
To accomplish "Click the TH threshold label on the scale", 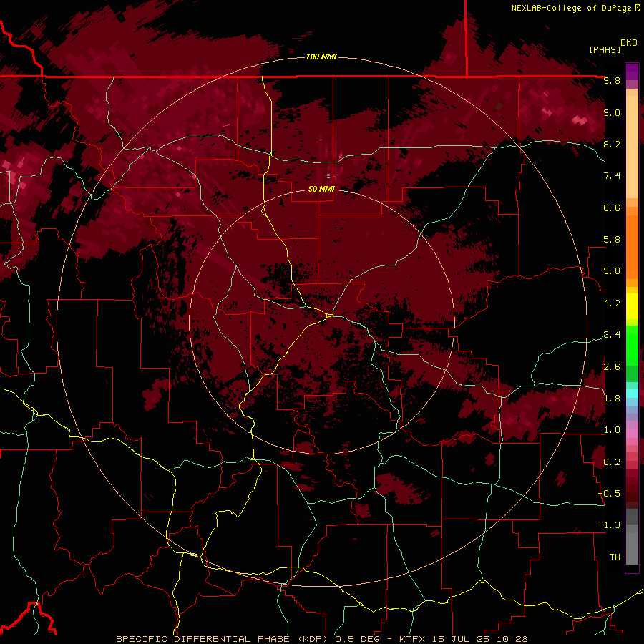I will pos(615,557).
